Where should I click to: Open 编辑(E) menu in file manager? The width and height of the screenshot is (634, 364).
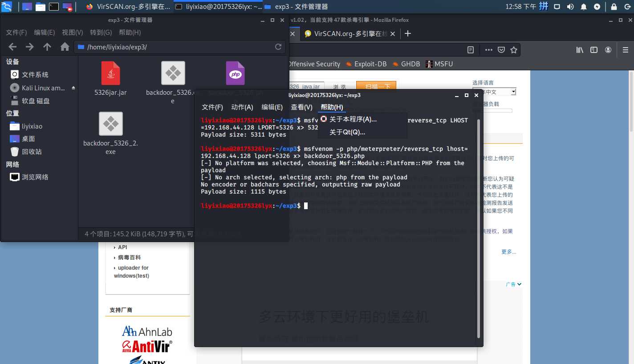[x=45, y=32]
